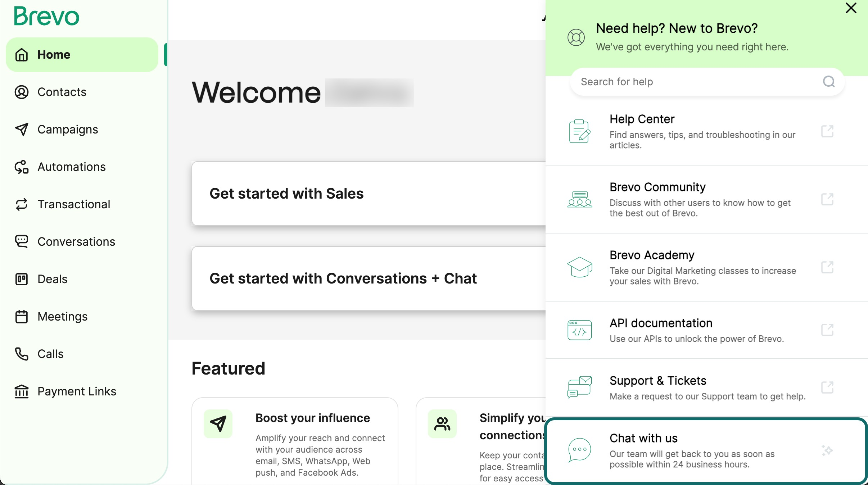Screen dimensions: 868x485
Task: Click the Calls phone icon
Action: 22,354
